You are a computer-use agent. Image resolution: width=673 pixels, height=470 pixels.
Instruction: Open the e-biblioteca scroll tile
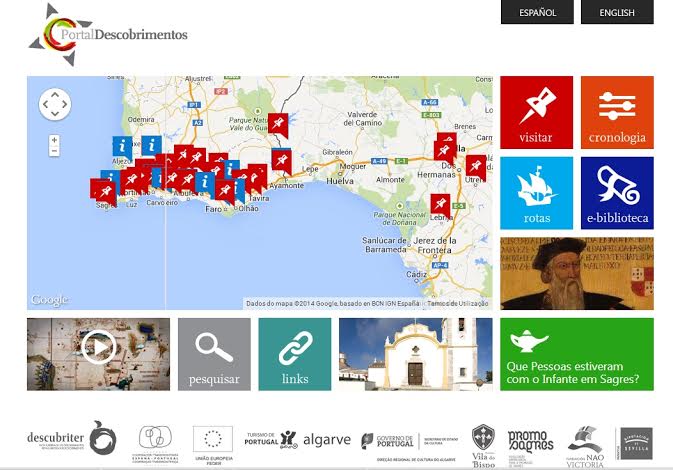click(x=617, y=193)
